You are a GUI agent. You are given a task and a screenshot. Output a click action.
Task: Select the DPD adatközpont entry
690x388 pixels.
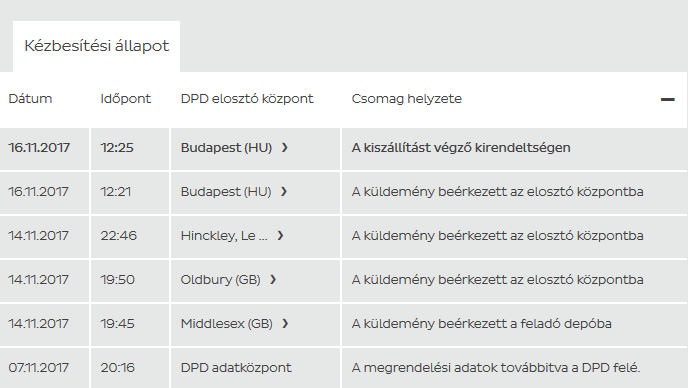click(236, 368)
